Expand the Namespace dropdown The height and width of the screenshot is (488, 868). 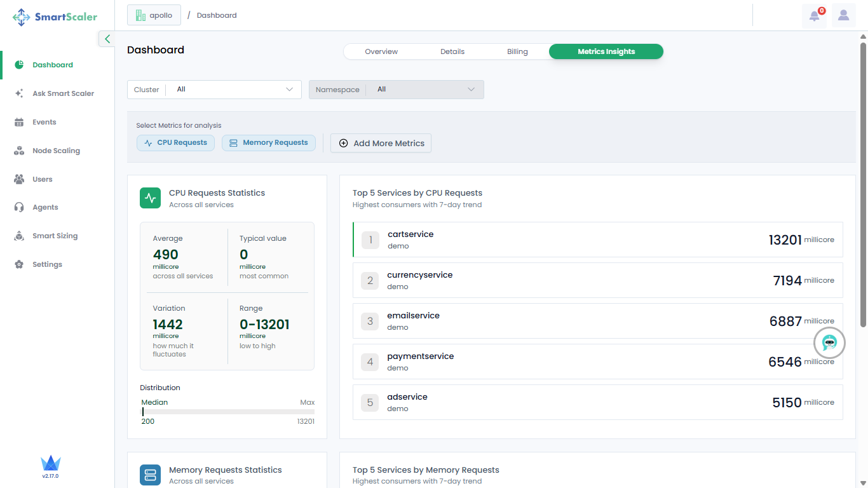click(x=396, y=90)
